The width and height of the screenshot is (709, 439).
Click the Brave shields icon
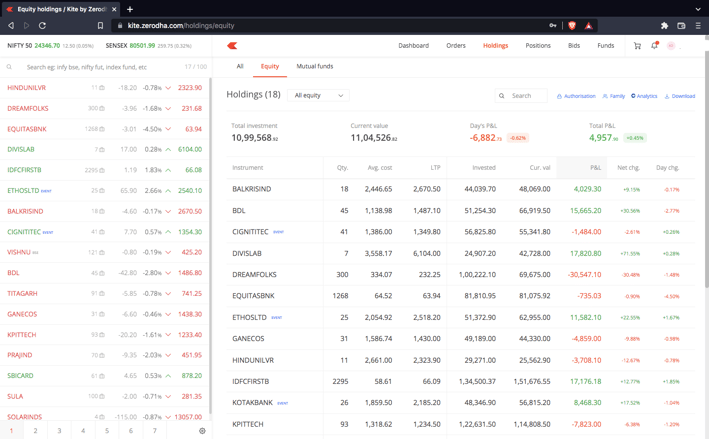coord(572,26)
